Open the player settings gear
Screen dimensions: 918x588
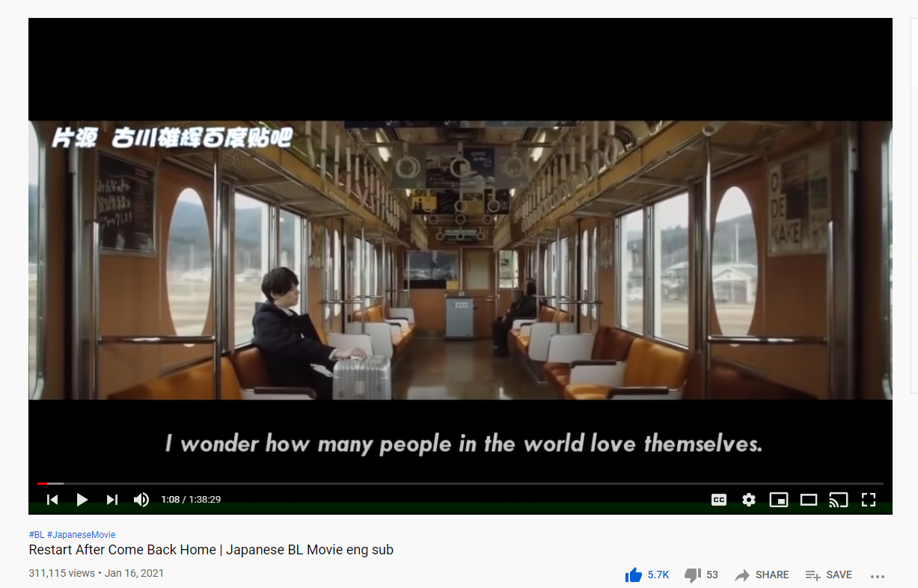749,500
